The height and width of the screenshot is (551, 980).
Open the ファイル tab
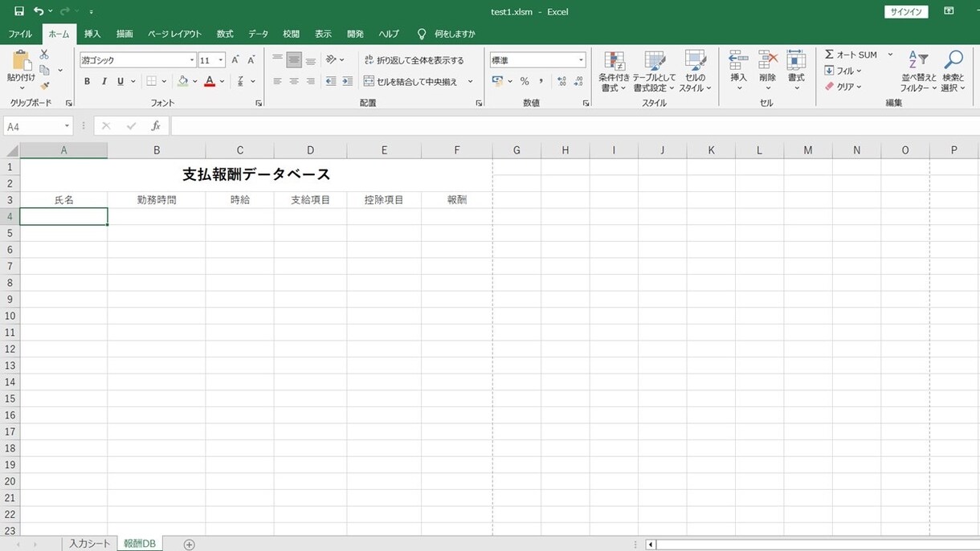pos(20,34)
